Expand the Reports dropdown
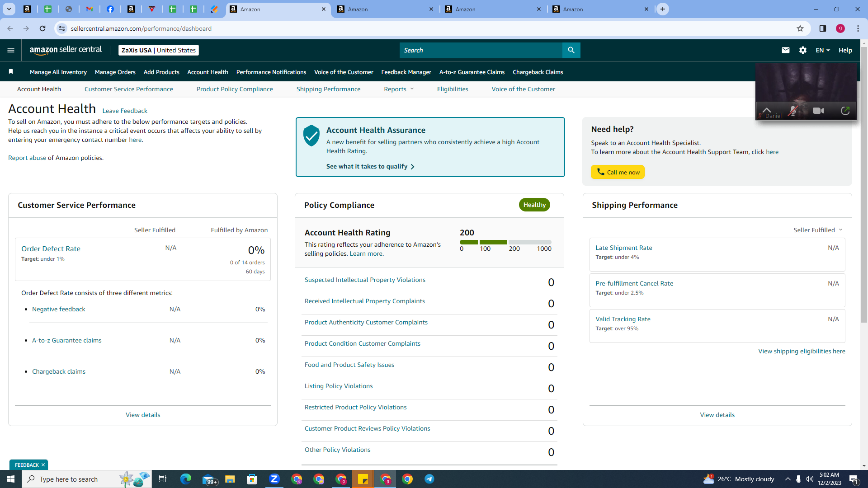Image resolution: width=868 pixels, height=488 pixels. (x=399, y=89)
